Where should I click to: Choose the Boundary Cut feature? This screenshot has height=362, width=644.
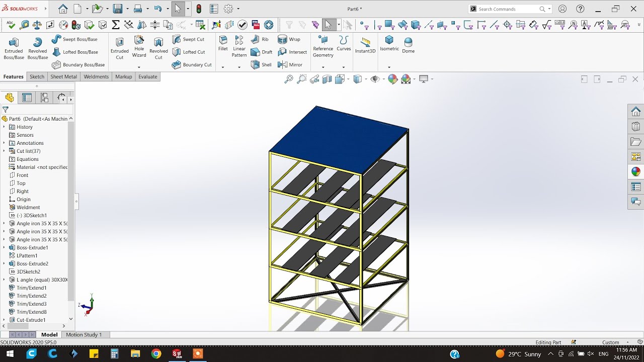click(192, 64)
